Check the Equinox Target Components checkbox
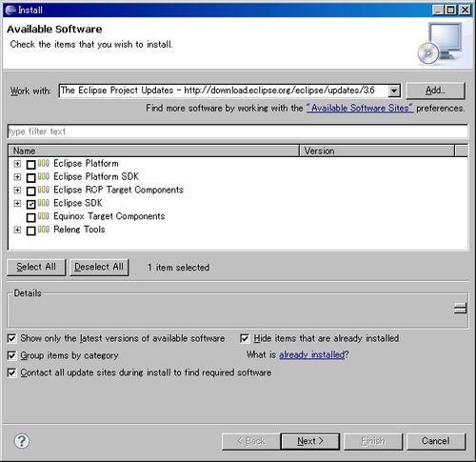Screen dimensions: 476x462 click(30, 217)
